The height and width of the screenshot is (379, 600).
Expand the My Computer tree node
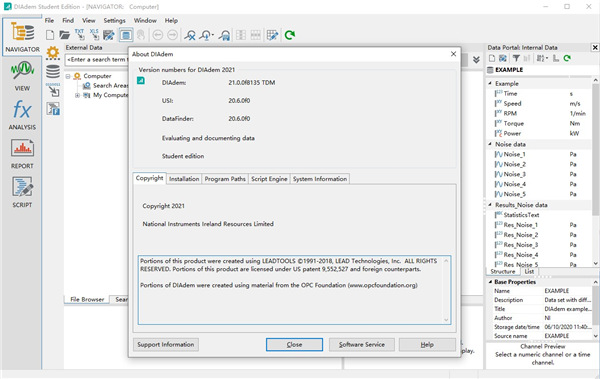coord(77,95)
